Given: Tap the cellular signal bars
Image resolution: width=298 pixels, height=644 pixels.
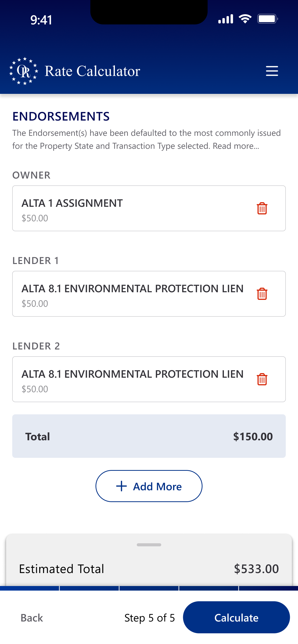Looking at the screenshot, I should [226, 19].
